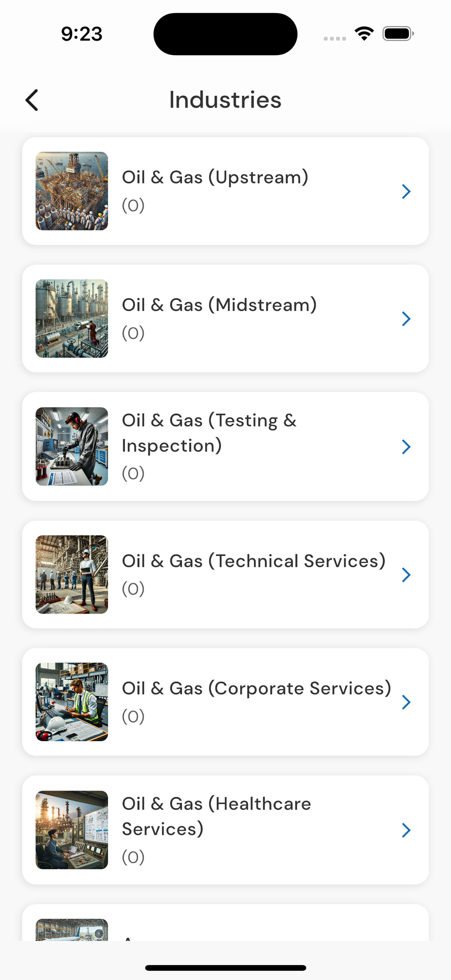The image size is (451, 980).
Task: Select Oil & Gas (Midstream) label
Action: click(x=219, y=305)
